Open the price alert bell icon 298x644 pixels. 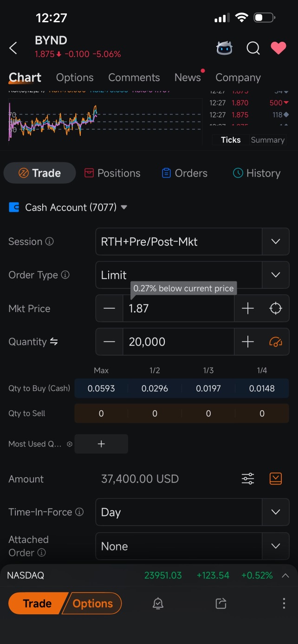158,603
